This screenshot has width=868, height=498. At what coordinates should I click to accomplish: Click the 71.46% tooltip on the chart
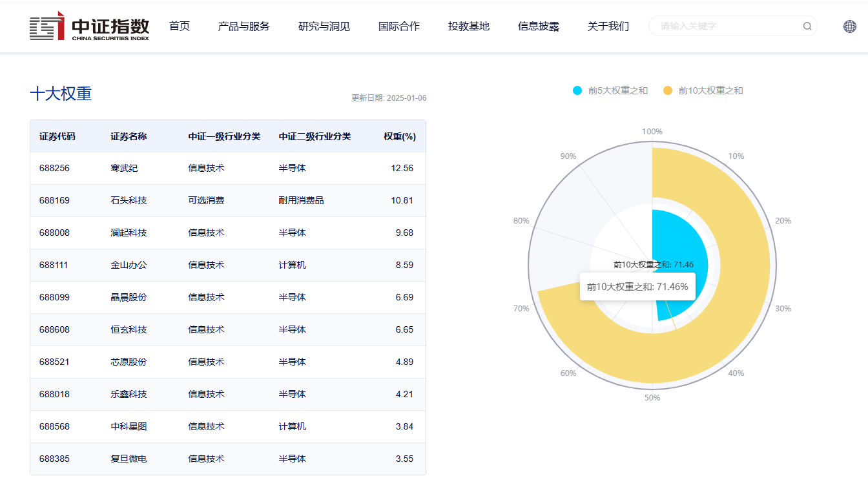click(x=637, y=286)
